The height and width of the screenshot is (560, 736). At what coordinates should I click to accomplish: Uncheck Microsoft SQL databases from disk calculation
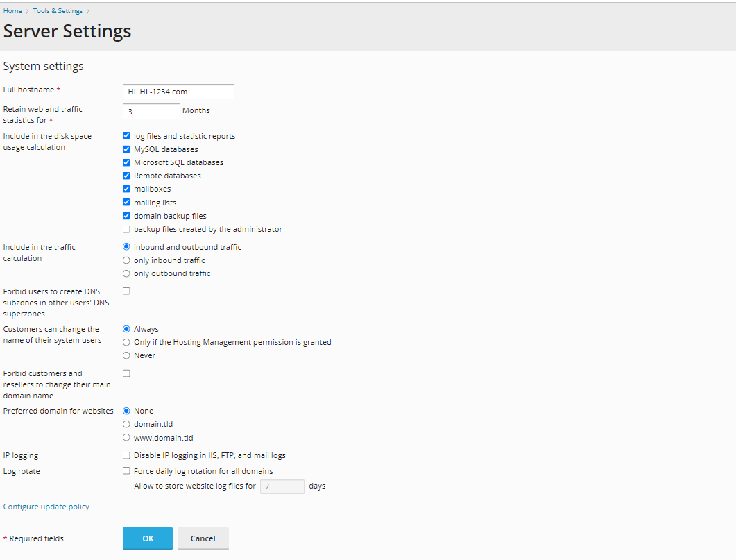coord(126,162)
